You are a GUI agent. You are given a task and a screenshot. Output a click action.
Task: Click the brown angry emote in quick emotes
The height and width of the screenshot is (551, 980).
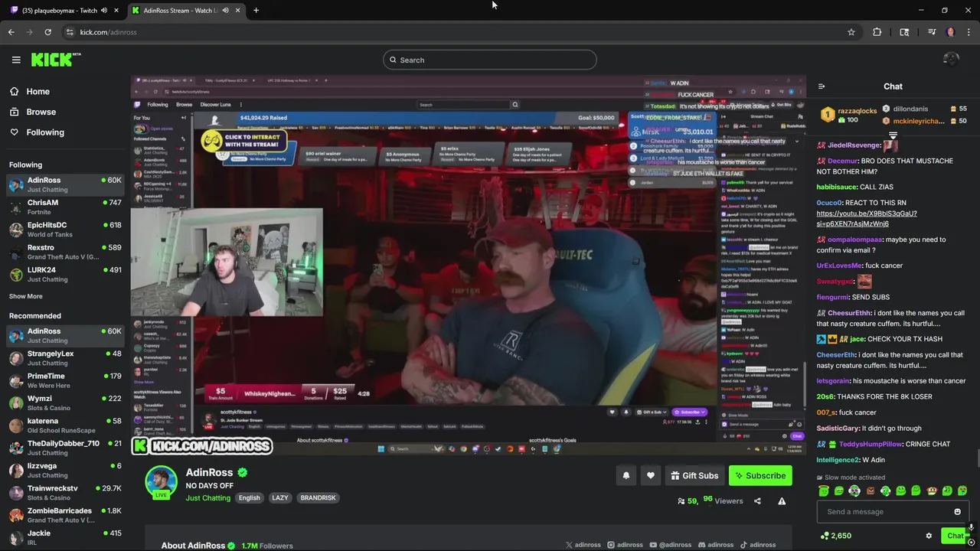(870, 491)
